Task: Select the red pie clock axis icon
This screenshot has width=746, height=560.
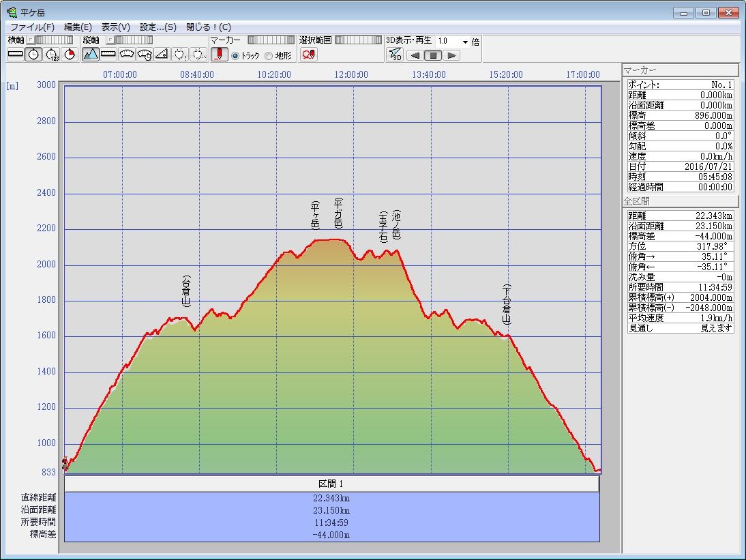Action: 70,55
